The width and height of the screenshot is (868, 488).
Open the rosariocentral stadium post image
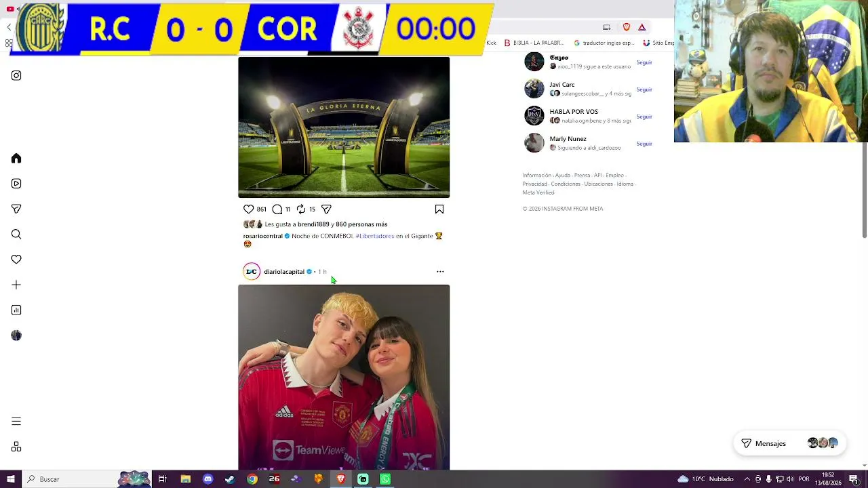click(x=344, y=127)
